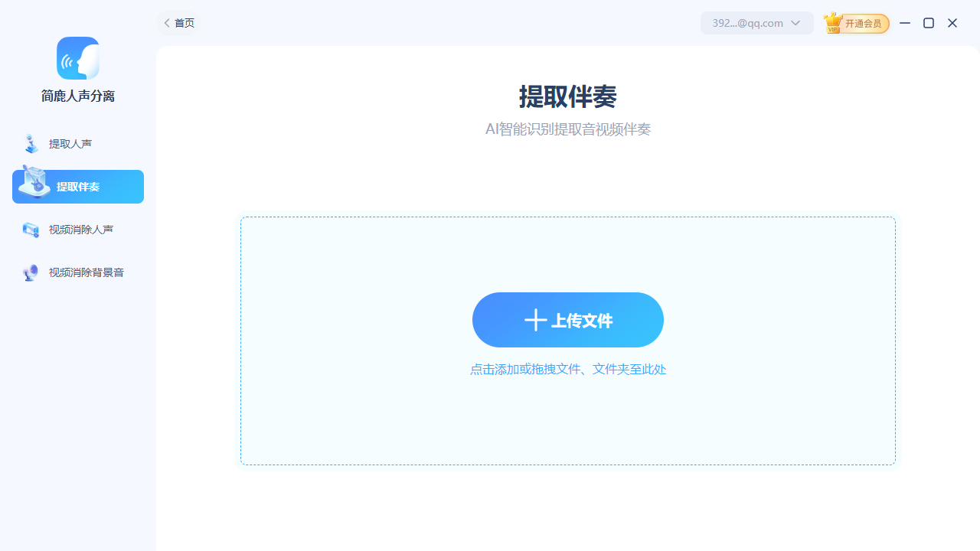Screen dimensions: 980x551
Task: Click the speaker icon next to 视频消除背景音
Action: 31,272
